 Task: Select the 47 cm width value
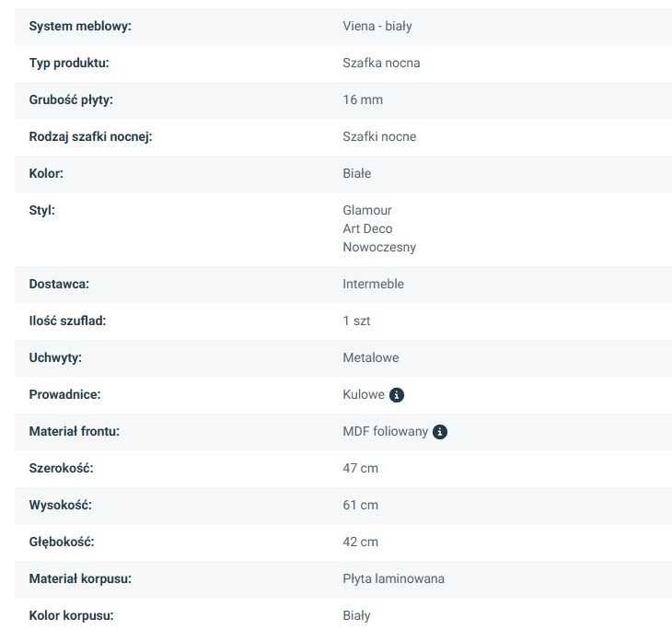click(360, 468)
